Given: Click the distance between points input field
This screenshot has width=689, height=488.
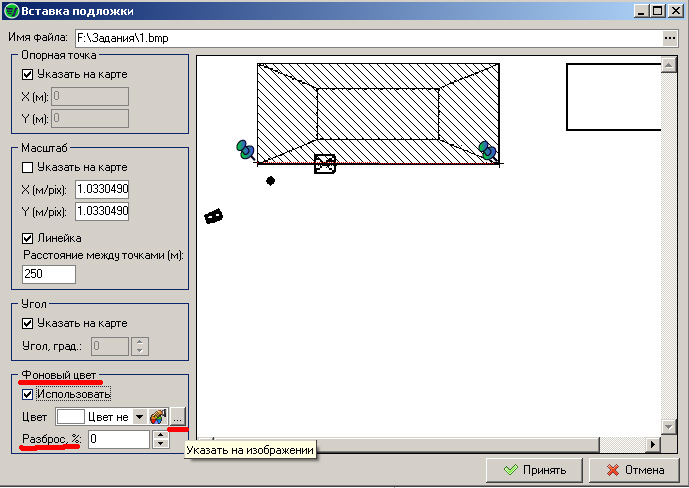Looking at the screenshot, I should pos(49,273).
